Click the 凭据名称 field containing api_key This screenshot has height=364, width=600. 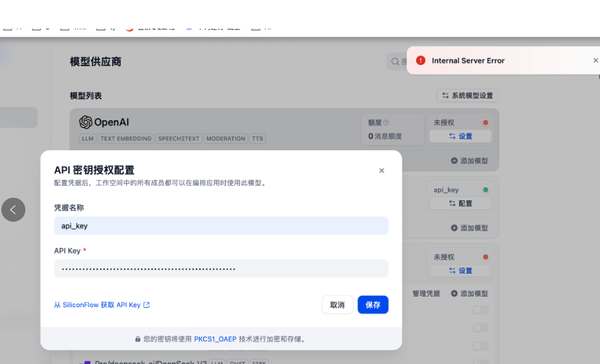point(220,226)
